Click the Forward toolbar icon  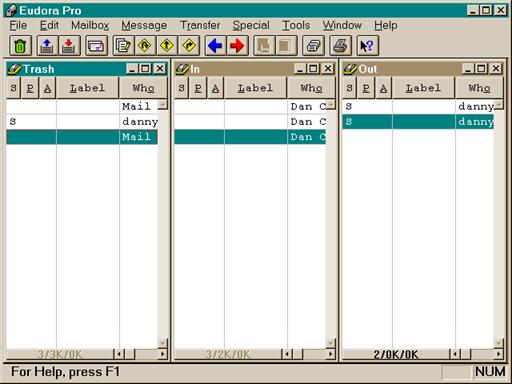[x=167, y=46]
